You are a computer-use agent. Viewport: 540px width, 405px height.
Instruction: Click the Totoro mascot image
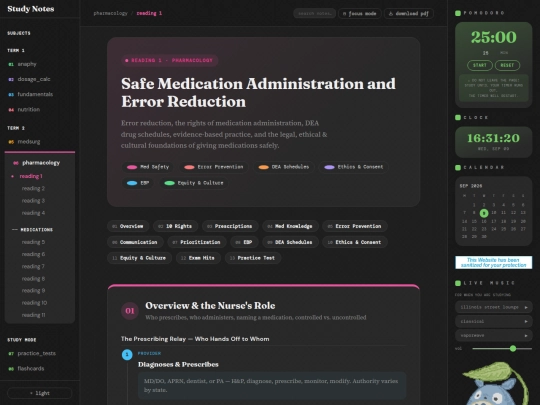tap(496, 383)
